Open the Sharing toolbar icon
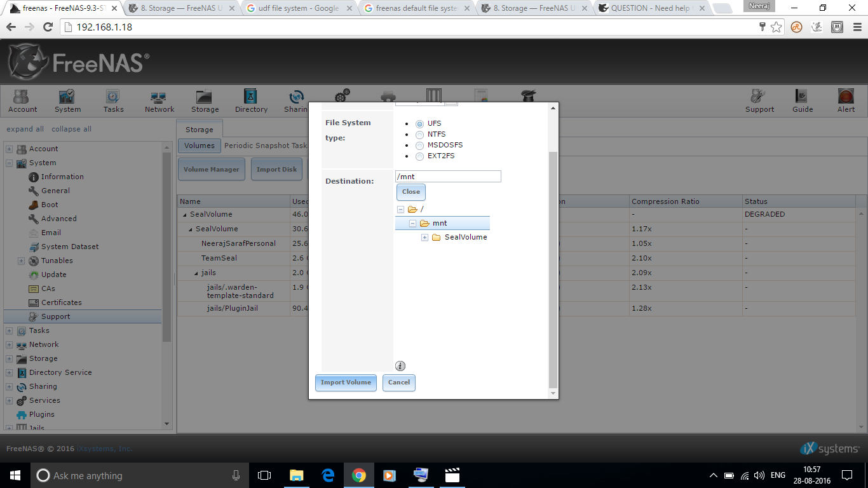This screenshot has height=488, width=868. 296,100
